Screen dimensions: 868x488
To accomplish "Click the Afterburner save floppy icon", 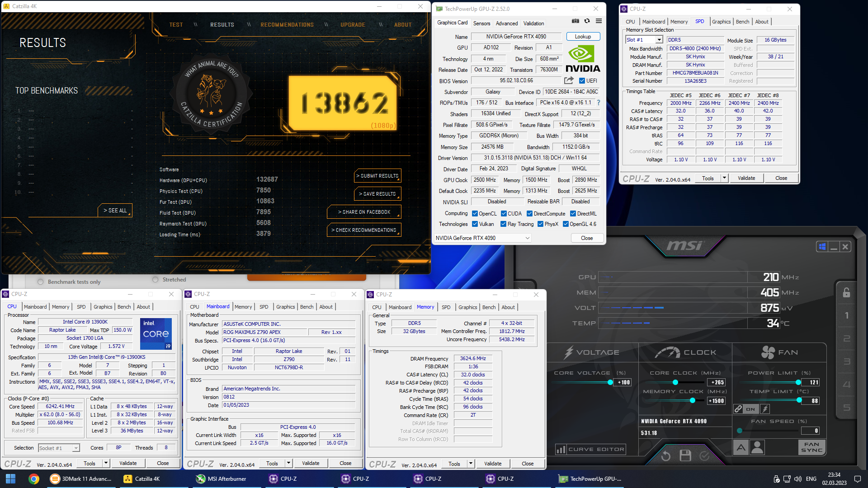I will 685,455.
